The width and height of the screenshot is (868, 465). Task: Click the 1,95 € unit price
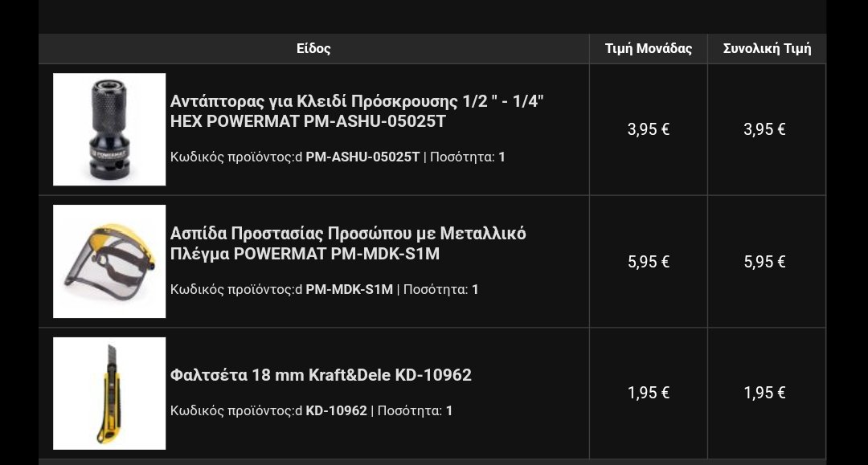[649, 393]
